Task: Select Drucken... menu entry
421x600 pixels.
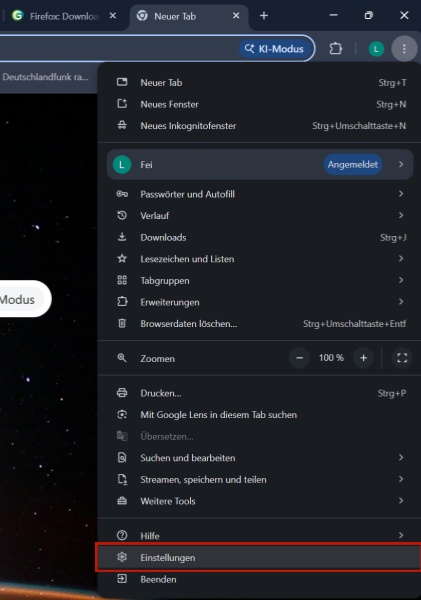Action: pyautogui.click(x=259, y=393)
